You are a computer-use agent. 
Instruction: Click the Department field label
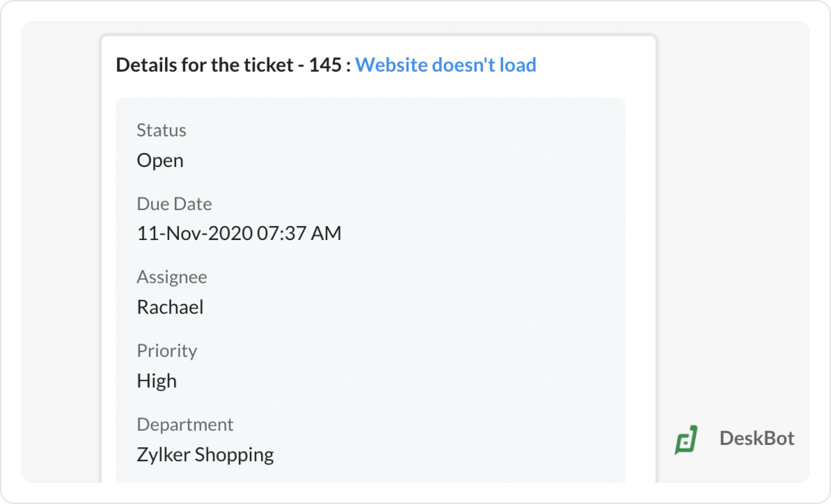click(185, 425)
